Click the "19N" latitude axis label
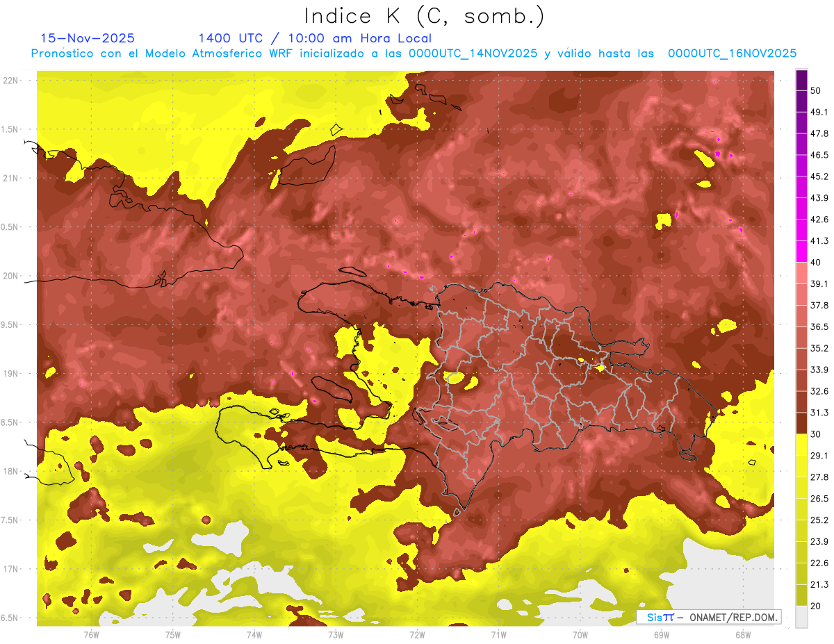 click(x=10, y=374)
